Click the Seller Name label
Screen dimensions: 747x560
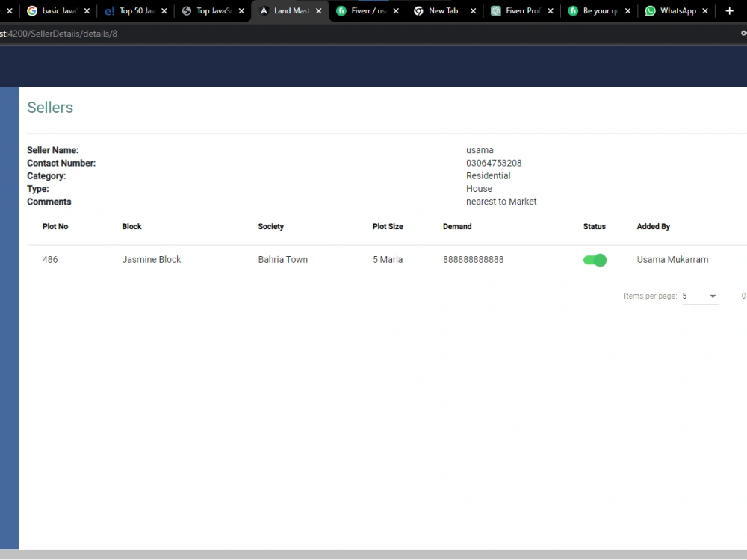[x=53, y=150]
